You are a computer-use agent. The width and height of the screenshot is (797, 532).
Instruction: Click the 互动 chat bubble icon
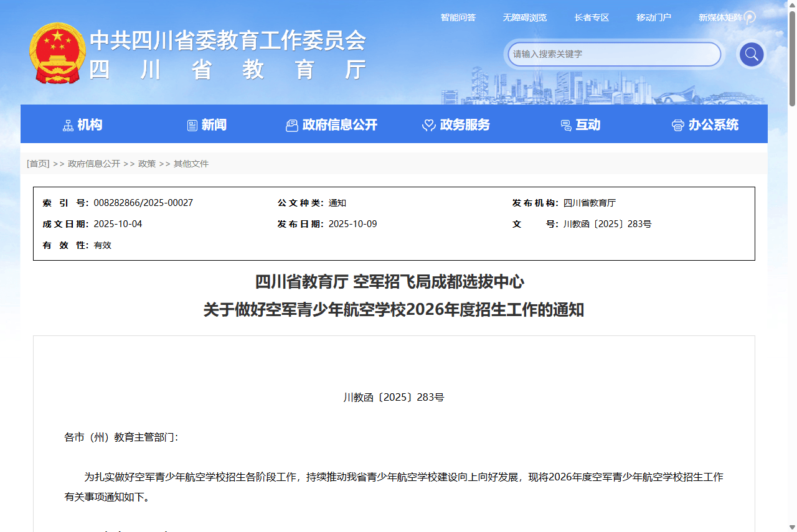565,126
